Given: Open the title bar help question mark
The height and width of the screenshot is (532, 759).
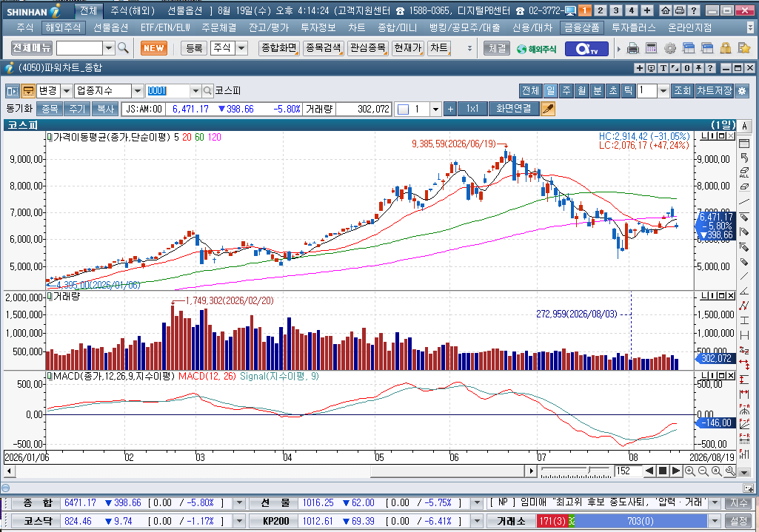Looking at the screenshot, I should click(693, 10).
